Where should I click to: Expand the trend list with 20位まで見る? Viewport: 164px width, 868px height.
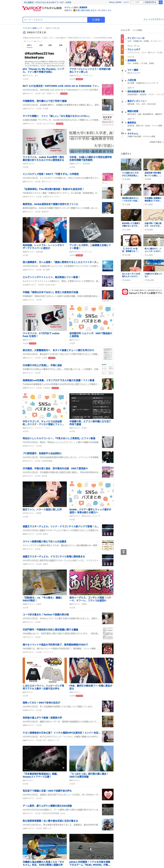click(x=157, y=142)
